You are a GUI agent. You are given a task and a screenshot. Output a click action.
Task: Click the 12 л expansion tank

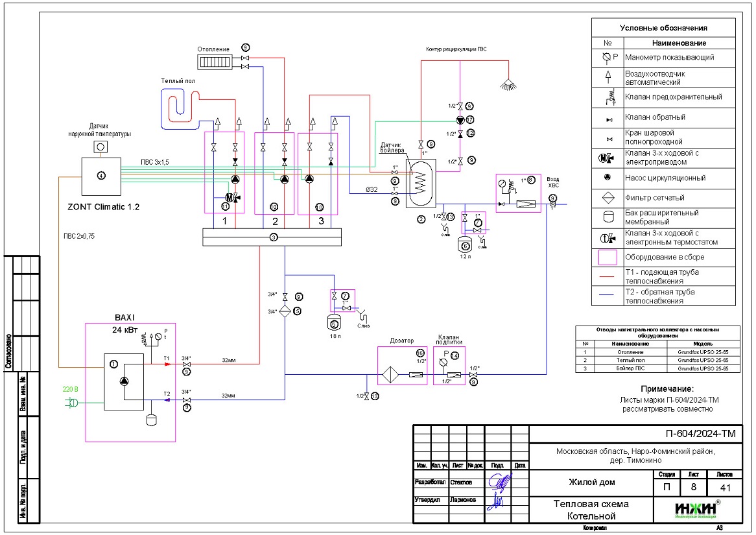click(464, 246)
